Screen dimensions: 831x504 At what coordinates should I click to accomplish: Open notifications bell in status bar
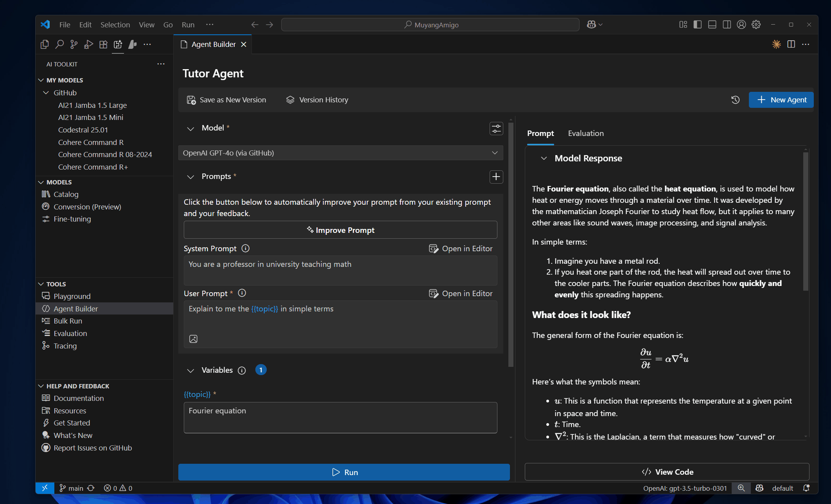[806, 488]
